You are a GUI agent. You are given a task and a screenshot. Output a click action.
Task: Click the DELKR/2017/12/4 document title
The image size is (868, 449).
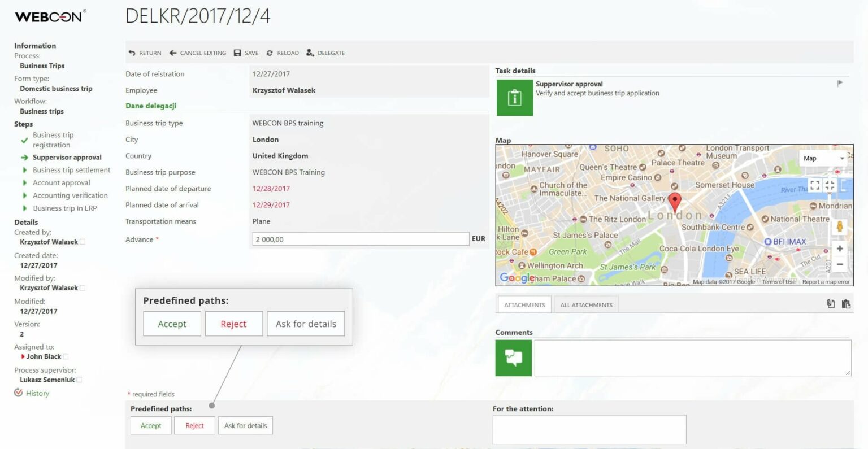(x=198, y=16)
